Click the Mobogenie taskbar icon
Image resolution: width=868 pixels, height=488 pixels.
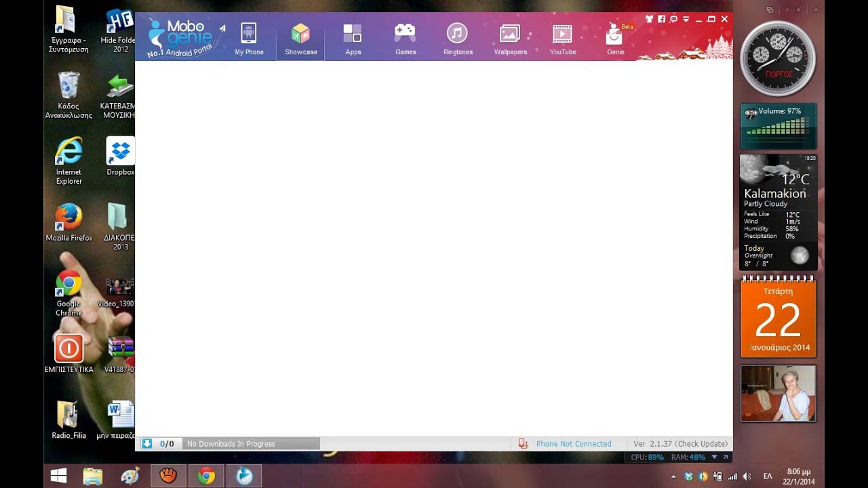(244, 476)
